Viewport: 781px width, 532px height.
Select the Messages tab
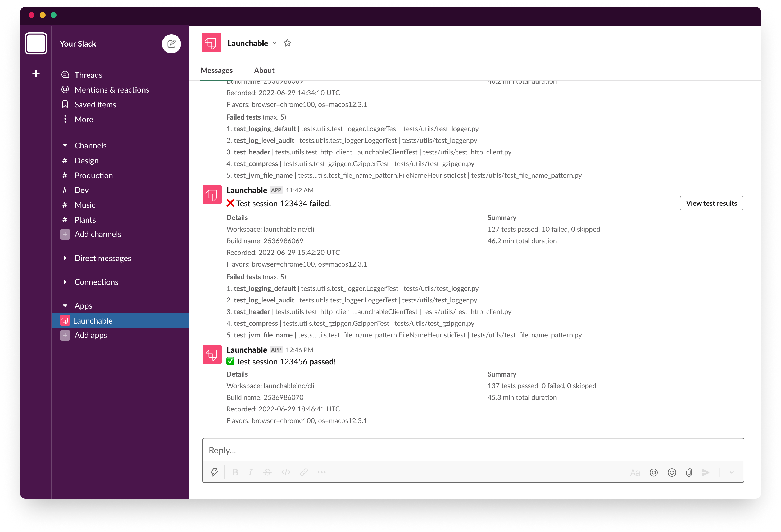point(216,70)
